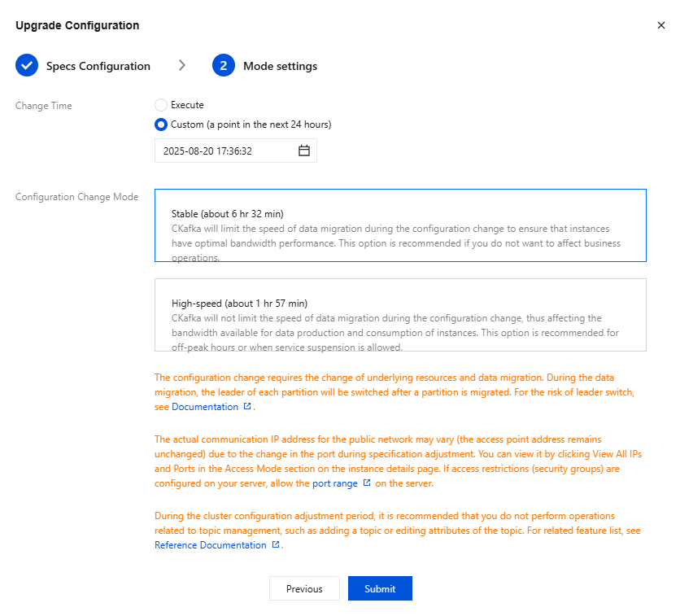Click the step 2 Mode settings icon

pos(224,66)
